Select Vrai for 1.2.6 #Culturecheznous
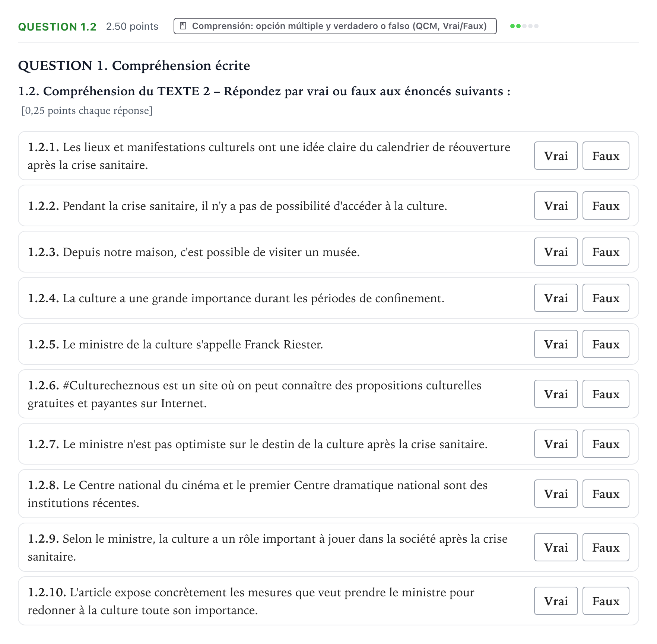The width and height of the screenshot is (657, 644). (556, 394)
